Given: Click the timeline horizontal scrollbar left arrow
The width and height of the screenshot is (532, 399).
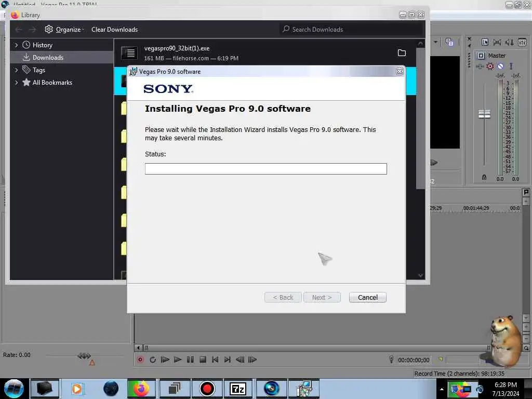Looking at the screenshot, I should [x=138, y=348].
